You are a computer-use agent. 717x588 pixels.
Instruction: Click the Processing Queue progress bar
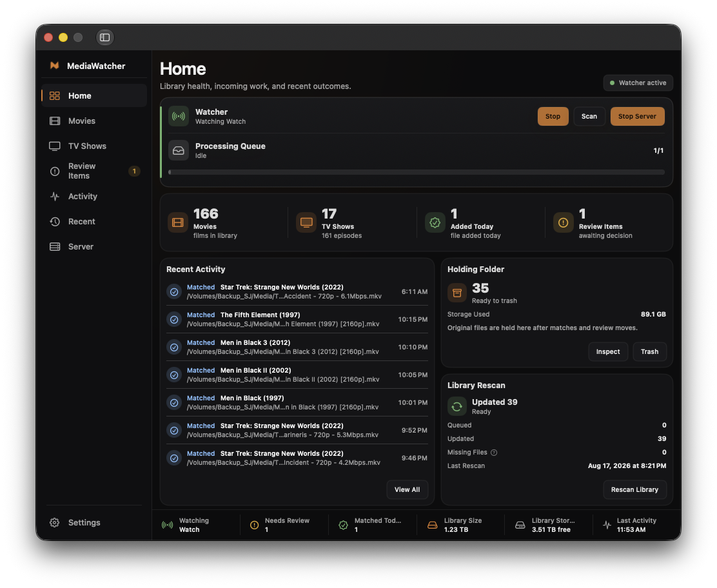click(417, 172)
